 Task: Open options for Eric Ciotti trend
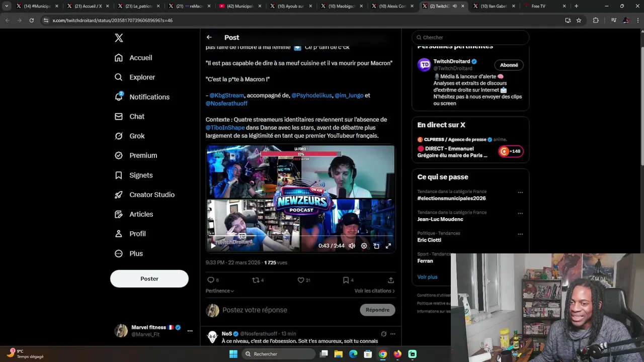(x=520, y=234)
